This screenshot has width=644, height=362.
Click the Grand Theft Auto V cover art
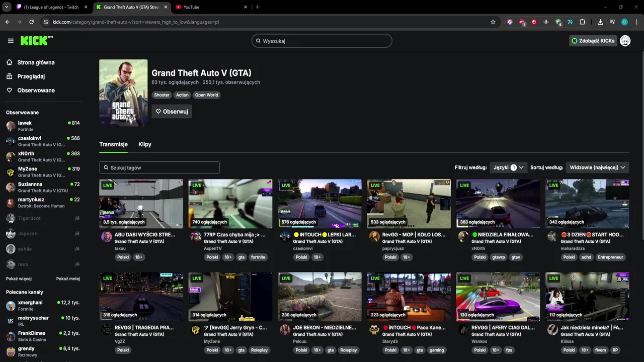coord(123,93)
